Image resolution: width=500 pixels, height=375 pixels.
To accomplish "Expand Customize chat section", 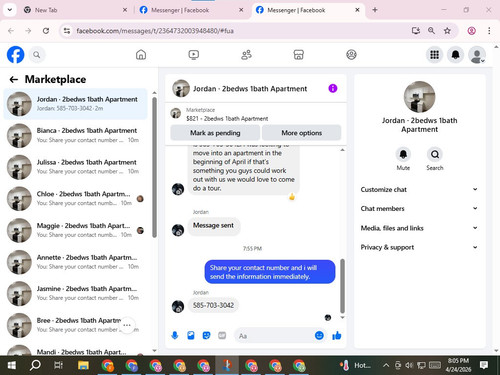I will click(419, 189).
